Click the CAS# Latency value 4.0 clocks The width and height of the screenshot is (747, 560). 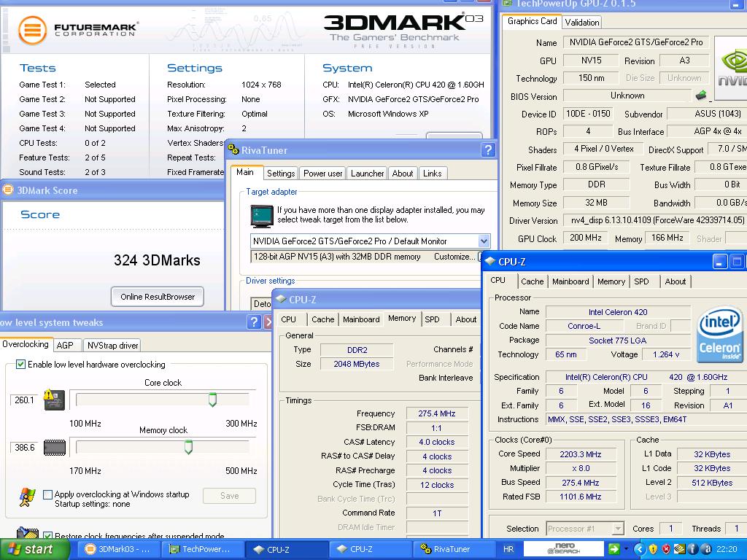pyautogui.click(x=436, y=442)
